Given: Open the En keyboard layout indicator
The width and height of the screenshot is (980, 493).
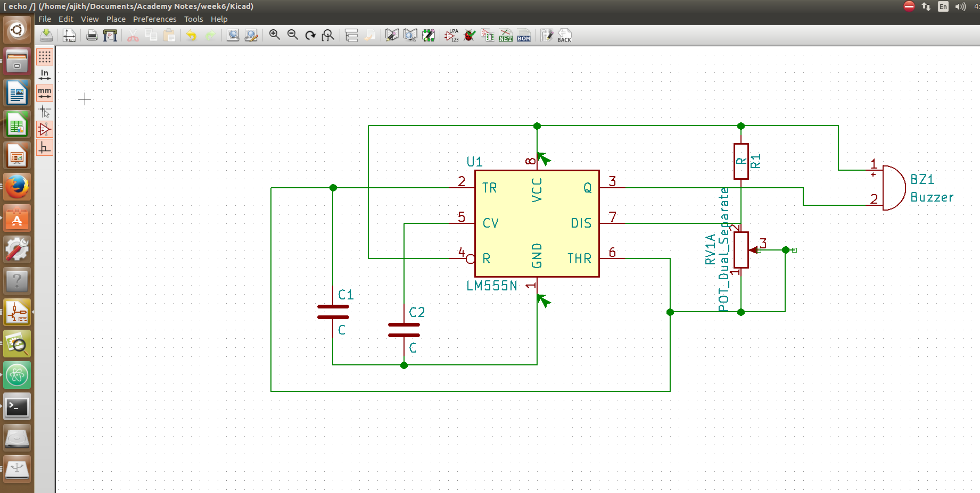Looking at the screenshot, I should (x=943, y=6).
